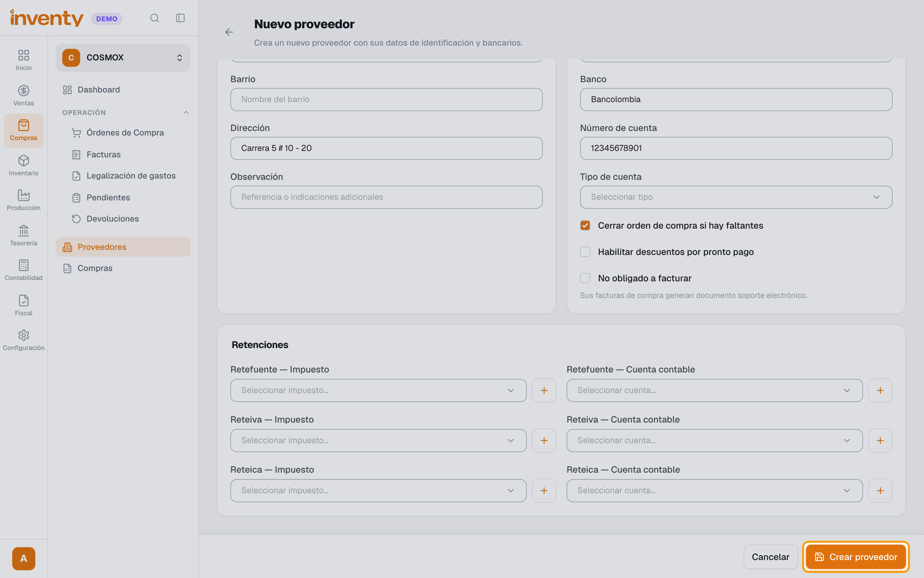Add new Reteiva impuesto with plus
Image resolution: width=924 pixels, height=578 pixels.
(x=544, y=440)
